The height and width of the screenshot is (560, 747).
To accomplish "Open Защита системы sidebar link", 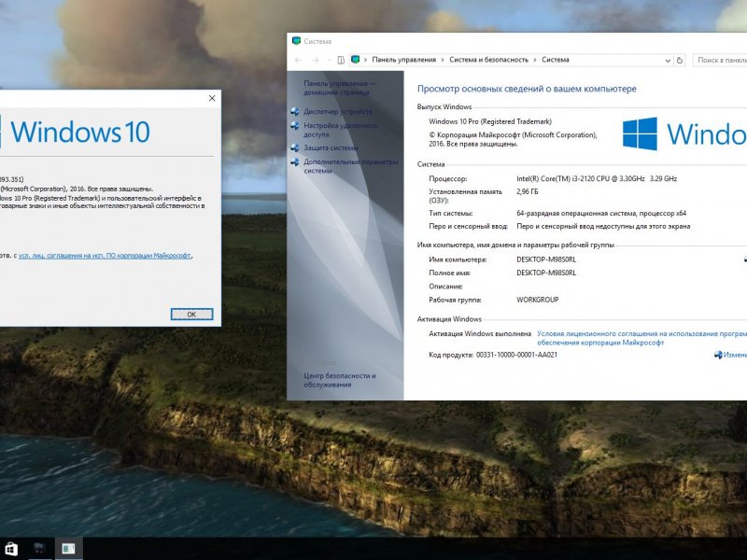I will (331, 147).
